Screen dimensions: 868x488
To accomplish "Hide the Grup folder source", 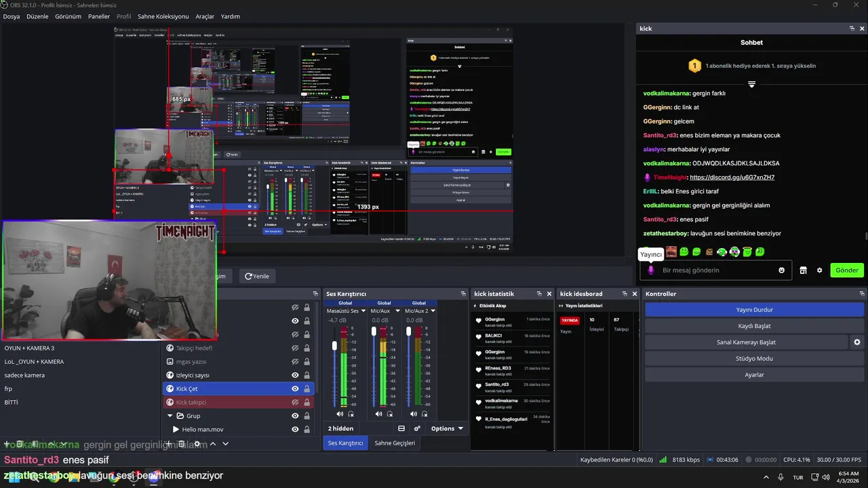I will point(295,415).
